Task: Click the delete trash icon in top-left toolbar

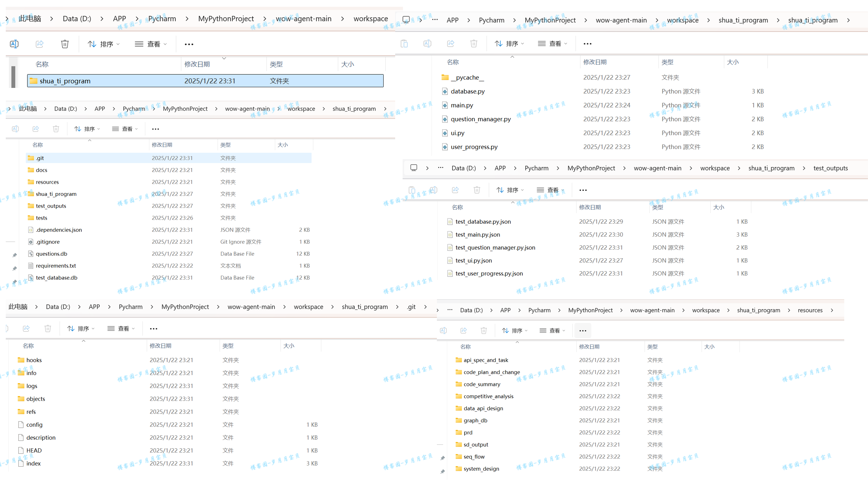Action: pos(65,44)
